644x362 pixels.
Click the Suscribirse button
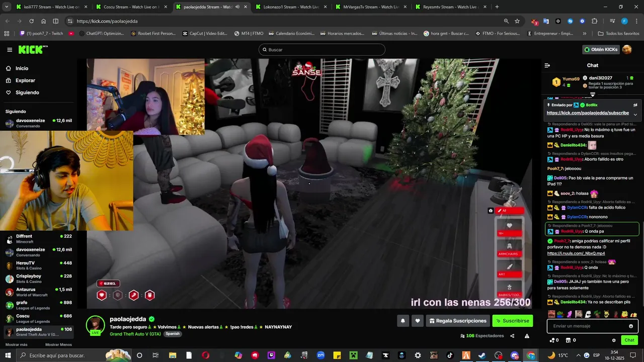tap(512, 321)
